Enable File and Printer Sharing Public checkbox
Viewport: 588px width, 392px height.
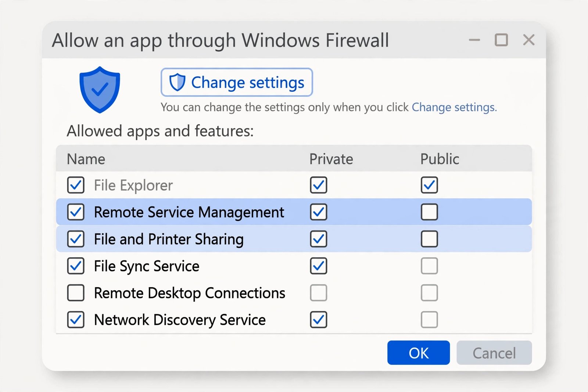coord(429,239)
